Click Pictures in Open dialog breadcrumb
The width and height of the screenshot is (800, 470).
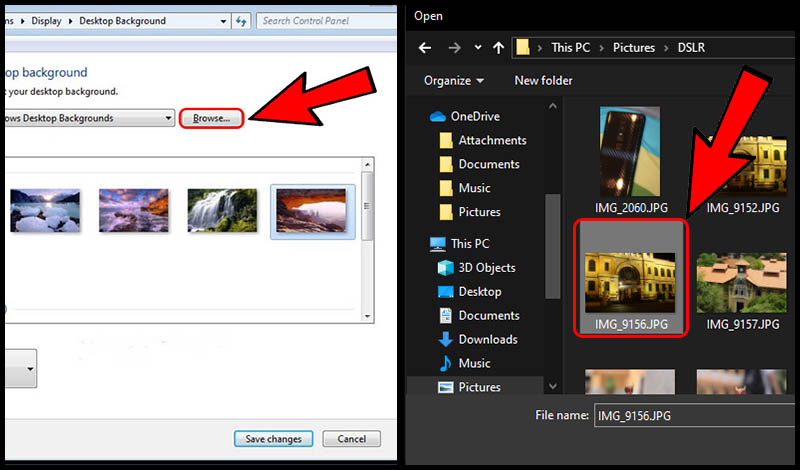(634, 47)
